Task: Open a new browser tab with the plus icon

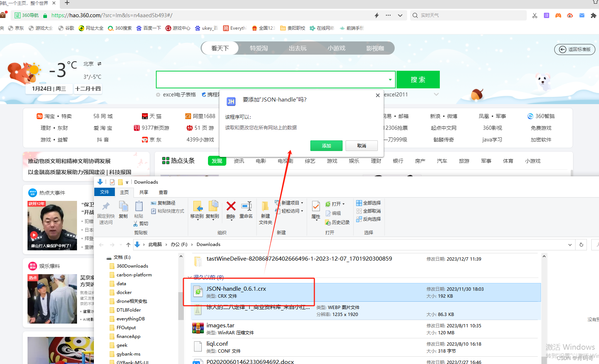Action: (x=67, y=3)
